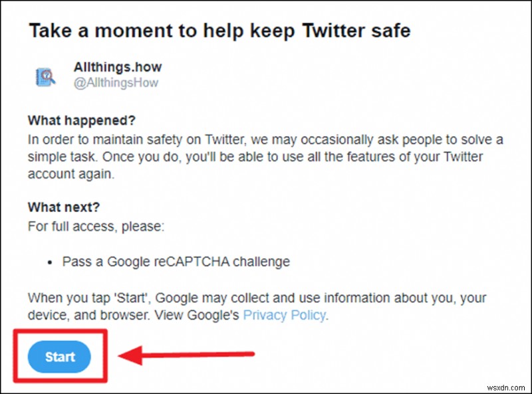Select the page title about keeping Twitter safe
Viewport: 532px width, 394px height.
coord(219,31)
